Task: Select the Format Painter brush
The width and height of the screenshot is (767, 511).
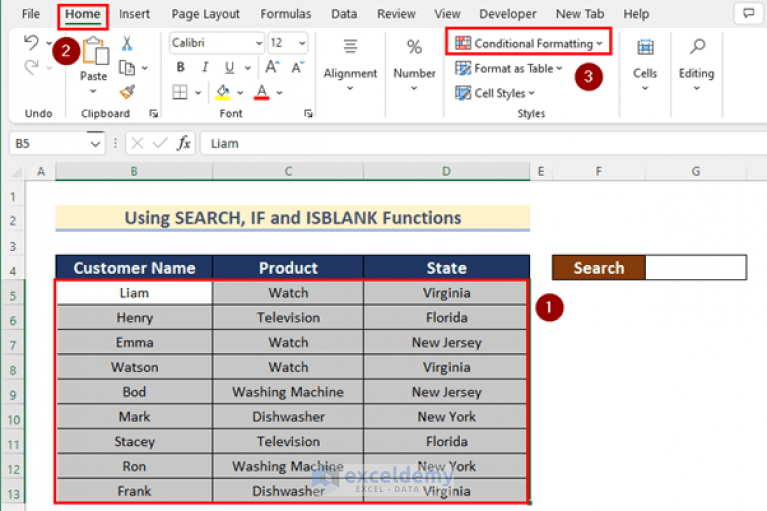Action: pos(127,91)
